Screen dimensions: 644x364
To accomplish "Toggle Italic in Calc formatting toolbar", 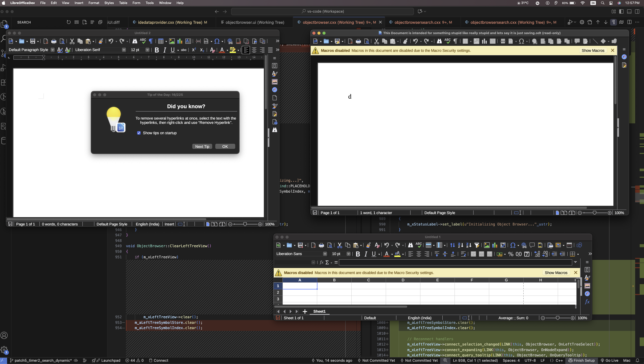I will (x=366, y=254).
